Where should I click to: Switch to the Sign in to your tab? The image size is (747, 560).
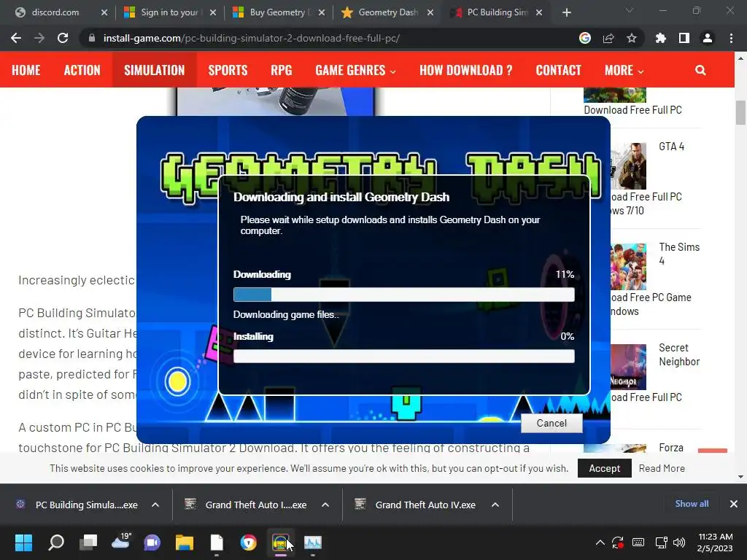click(169, 12)
